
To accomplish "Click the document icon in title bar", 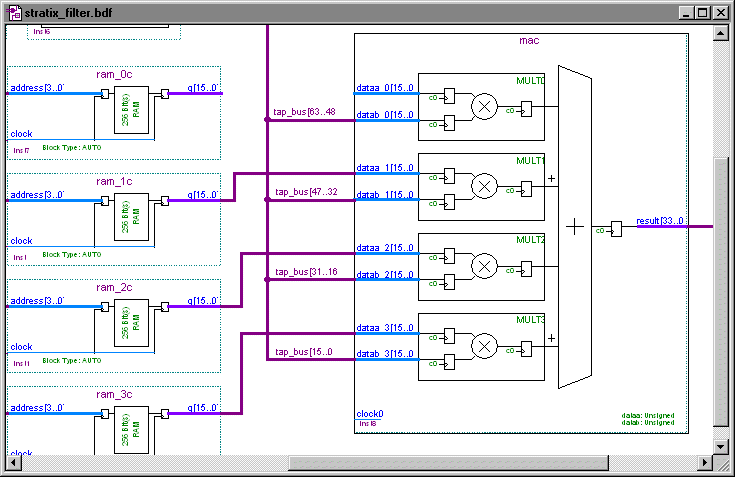I will tap(12, 12).
